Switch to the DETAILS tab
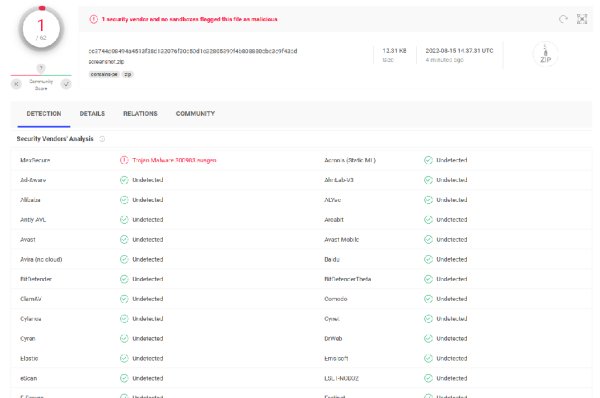This screenshot has height=398, width=600. pos(92,114)
